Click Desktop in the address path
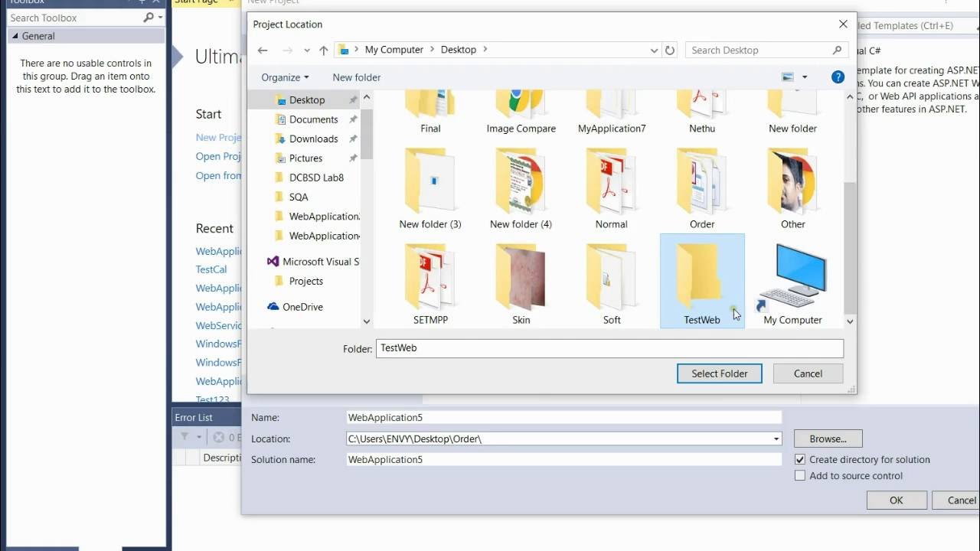The image size is (980, 551). coord(459,50)
